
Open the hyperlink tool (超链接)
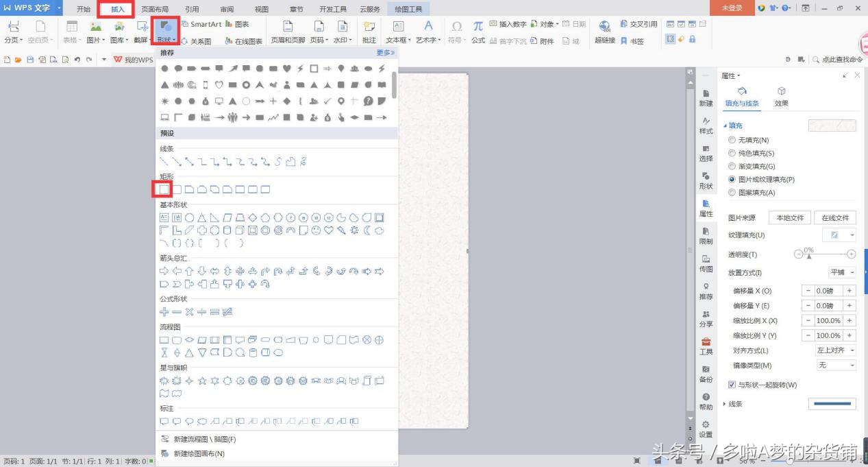click(605, 31)
